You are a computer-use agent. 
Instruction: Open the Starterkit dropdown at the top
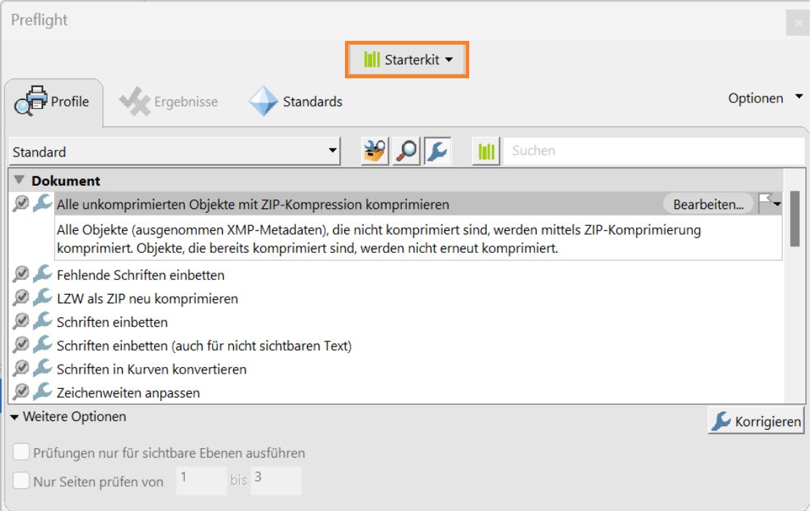tap(406, 60)
